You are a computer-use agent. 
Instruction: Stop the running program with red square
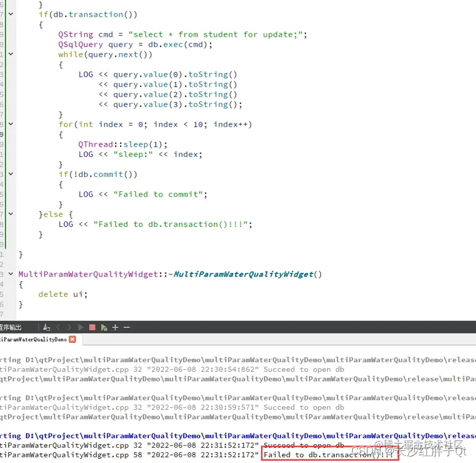(x=92, y=327)
